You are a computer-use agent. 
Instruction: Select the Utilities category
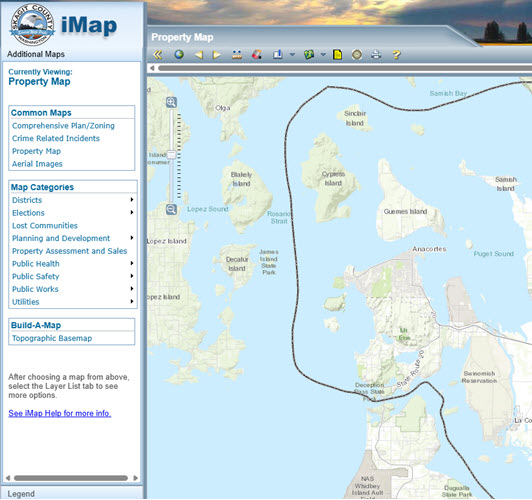(x=26, y=302)
